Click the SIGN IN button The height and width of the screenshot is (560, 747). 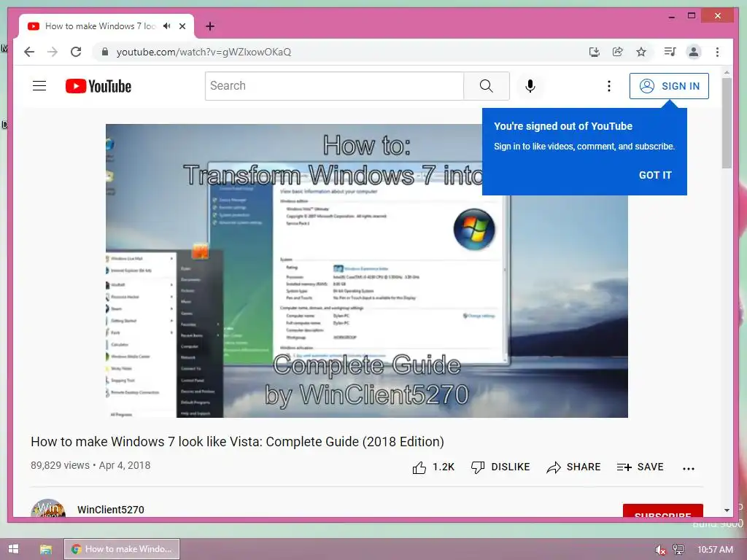coord(670,86)
